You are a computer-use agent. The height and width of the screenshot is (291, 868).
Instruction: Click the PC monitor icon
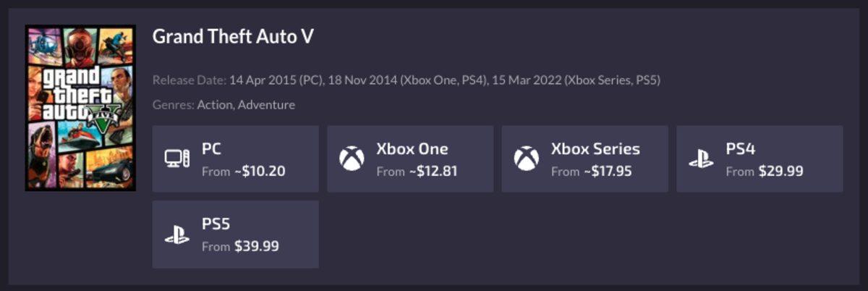177,159
